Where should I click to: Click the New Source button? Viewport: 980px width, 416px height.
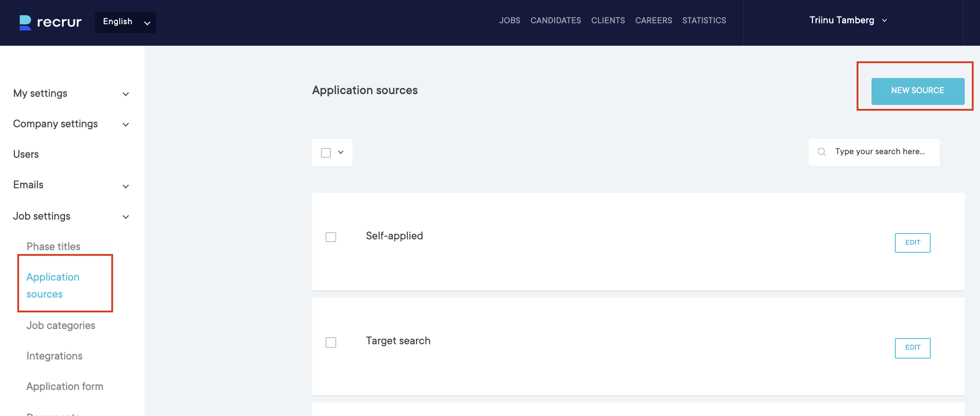pos(918,91)
